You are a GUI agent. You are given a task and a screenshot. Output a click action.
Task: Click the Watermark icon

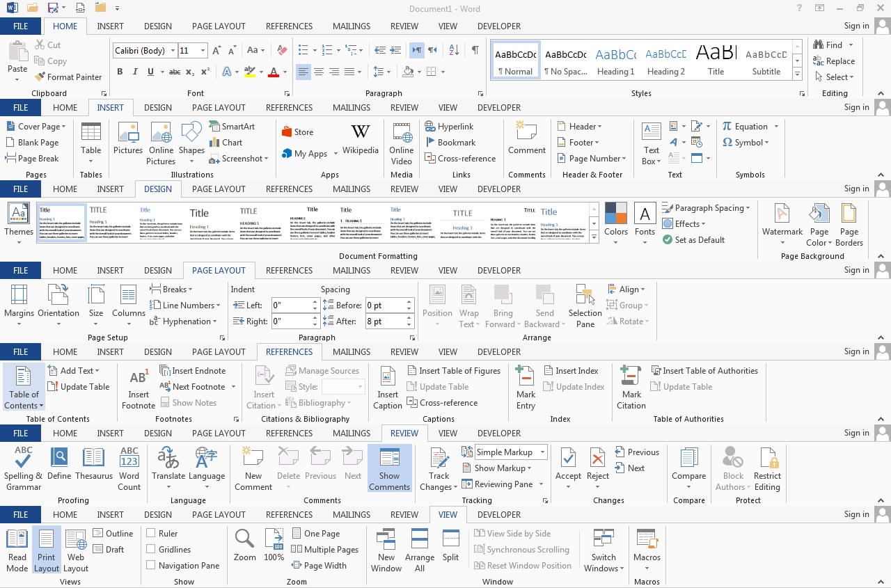[x=782, y=214]
